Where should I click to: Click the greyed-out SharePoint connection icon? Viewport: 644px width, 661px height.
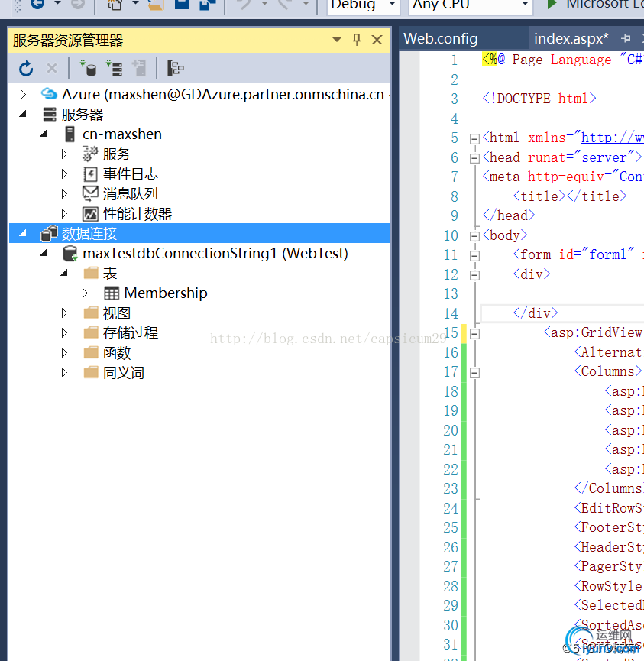pos(139,68)
